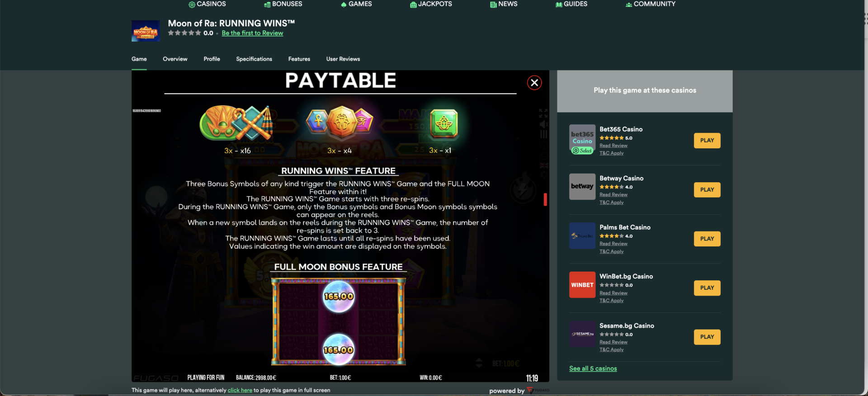Screen dimensions: 868x396
Task: Switch to the Overview tab
Action: pyautogui.click(x=175, y=59)
